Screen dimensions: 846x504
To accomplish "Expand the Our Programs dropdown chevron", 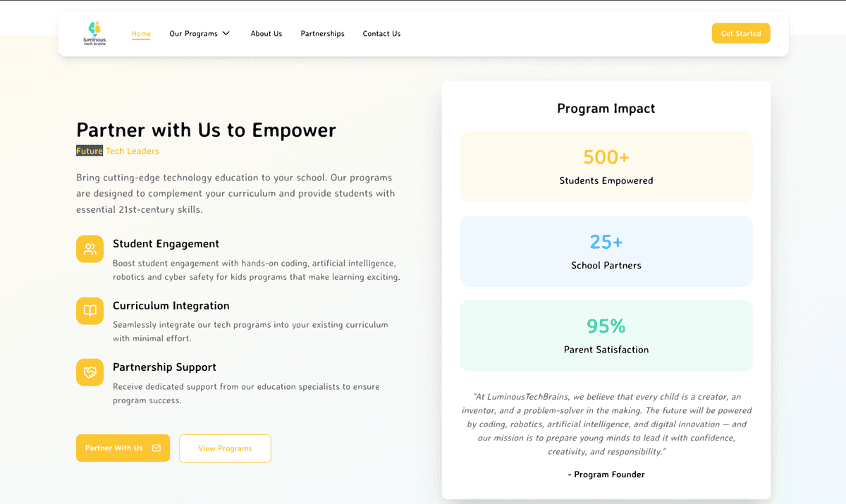I will [x=226, y=33].
